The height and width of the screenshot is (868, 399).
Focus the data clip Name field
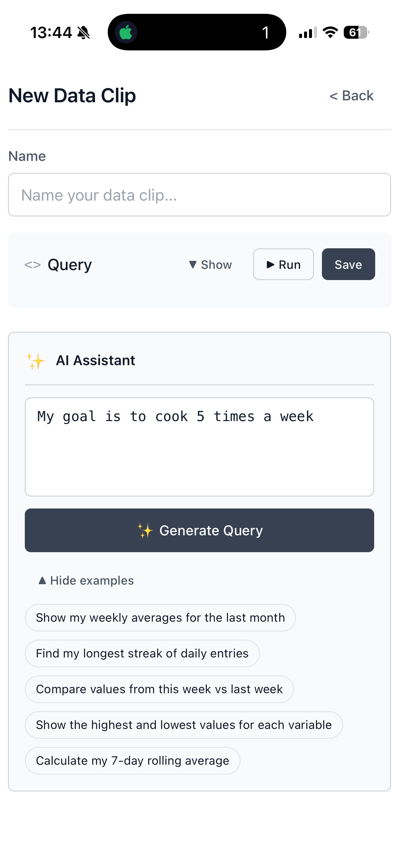coord(199,195)
